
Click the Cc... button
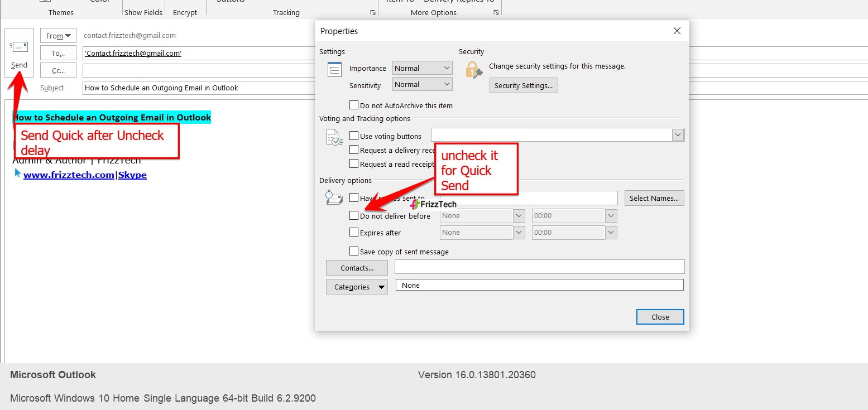58,70
